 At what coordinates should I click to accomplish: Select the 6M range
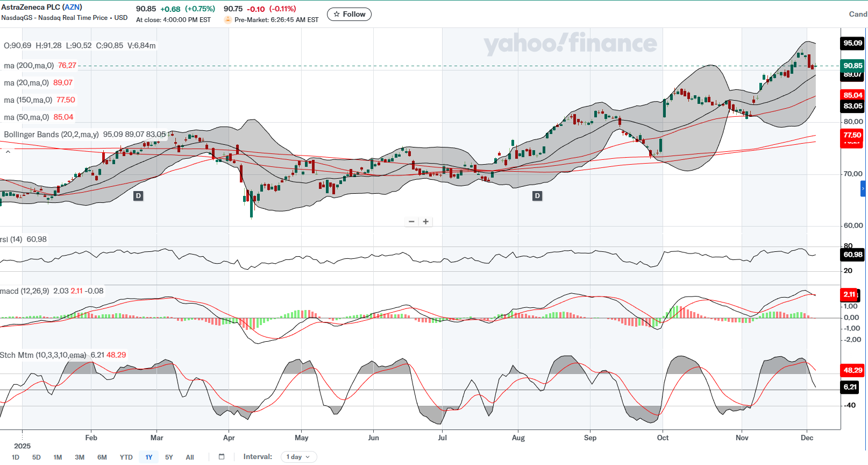click(x=102, y=457)
